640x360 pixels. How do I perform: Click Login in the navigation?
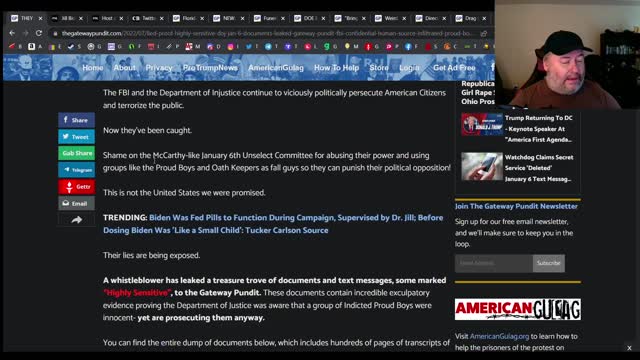pos(409,68)
